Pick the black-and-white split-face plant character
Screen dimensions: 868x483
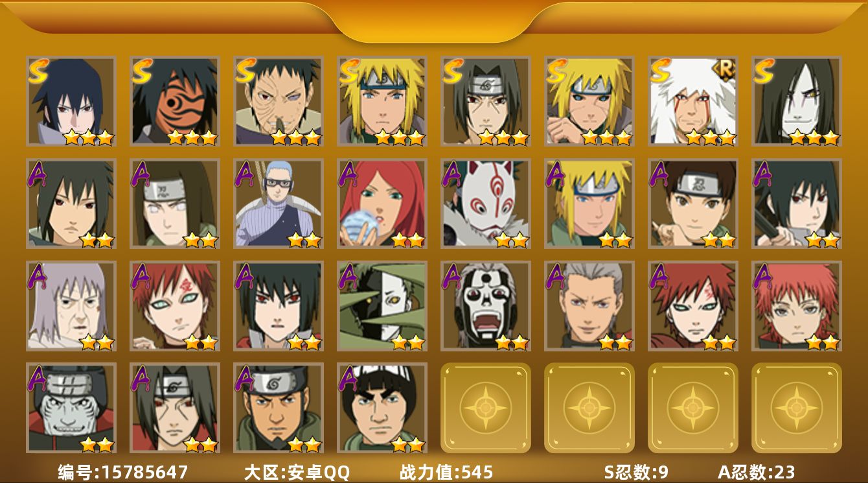(382, 306)
